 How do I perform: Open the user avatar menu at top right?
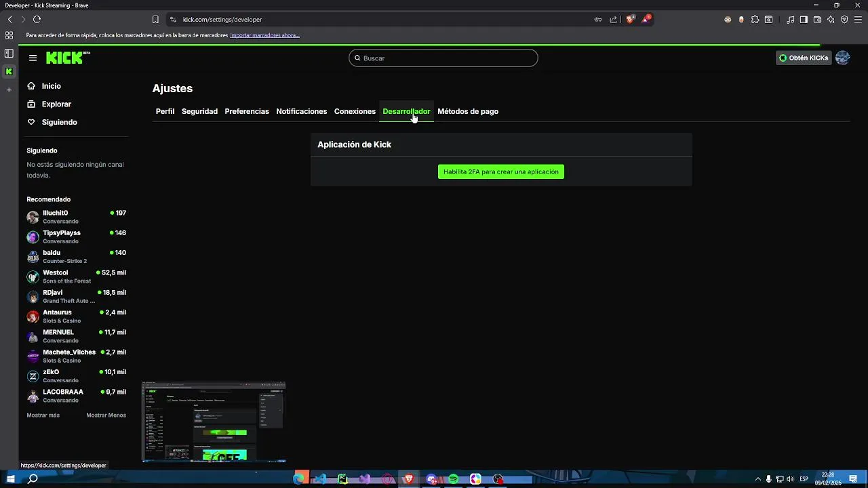point(842,58)
